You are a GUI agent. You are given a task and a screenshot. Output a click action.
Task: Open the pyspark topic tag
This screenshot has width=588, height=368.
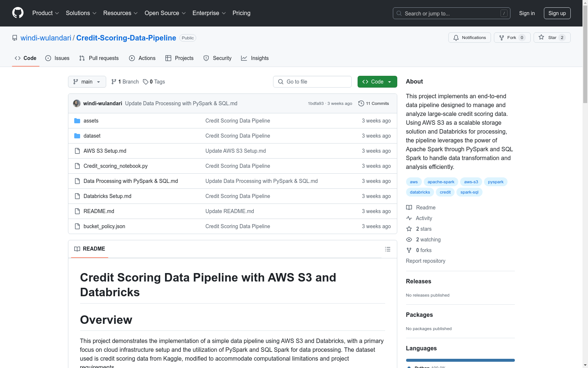(495, 181)
